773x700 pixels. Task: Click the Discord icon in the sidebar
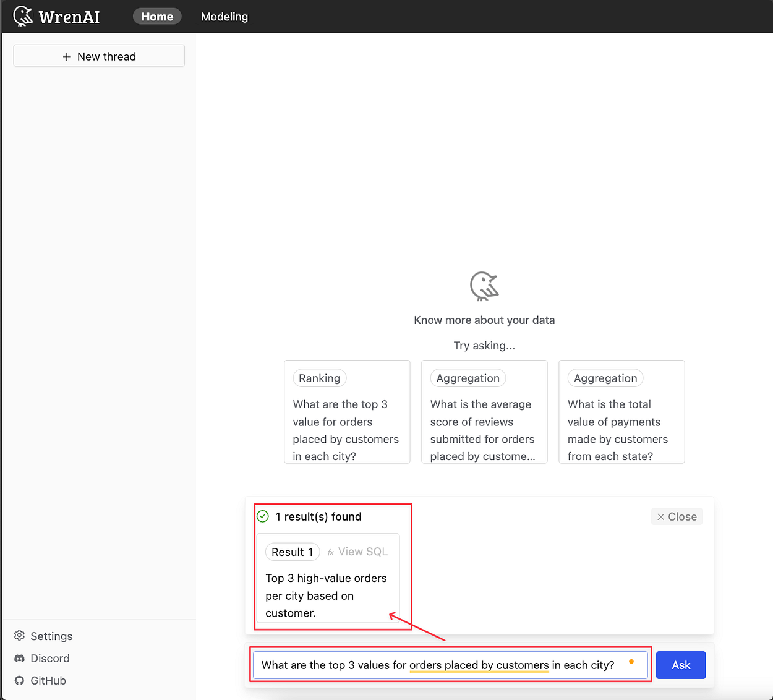click(19, 658)
